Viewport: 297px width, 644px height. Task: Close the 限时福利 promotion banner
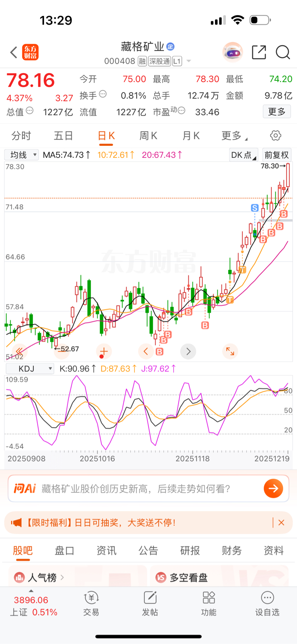coord(281,523)
